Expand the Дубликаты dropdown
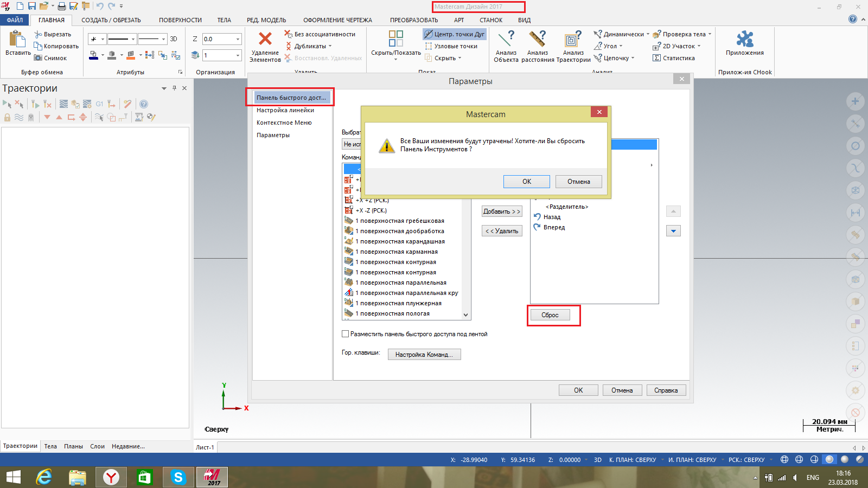The width and height of the screenshot is (868, 488). [330, 46]
